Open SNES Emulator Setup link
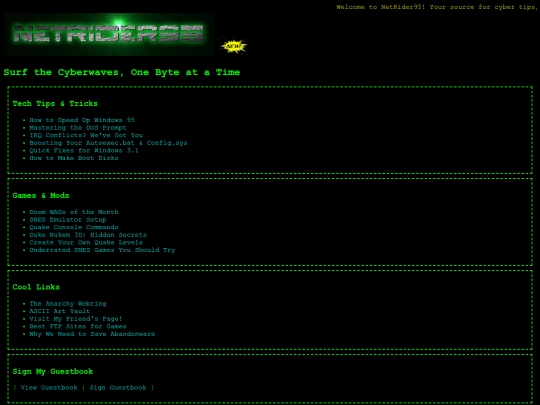 coord(68,219)
